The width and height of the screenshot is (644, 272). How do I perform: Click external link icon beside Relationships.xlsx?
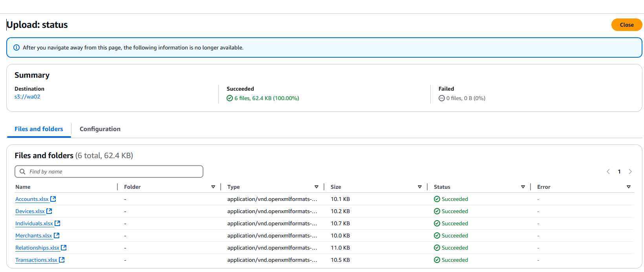pos(64,248)
